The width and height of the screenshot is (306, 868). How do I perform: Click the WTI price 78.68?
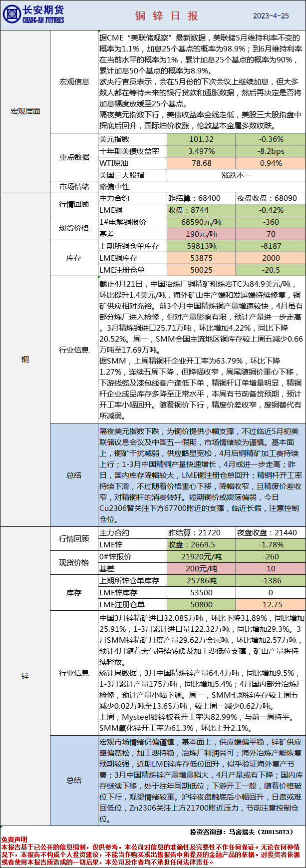(201, 163)
